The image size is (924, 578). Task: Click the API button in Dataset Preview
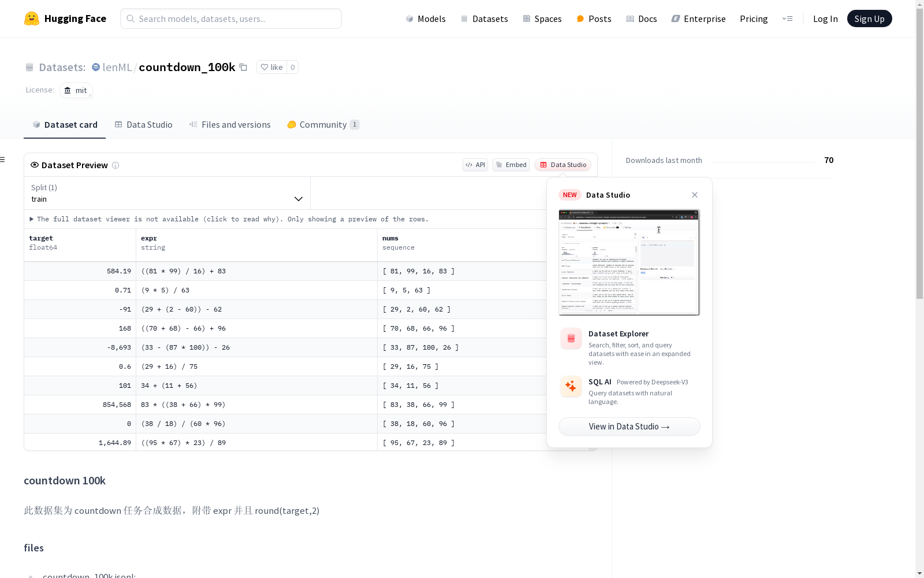point(475,165)
